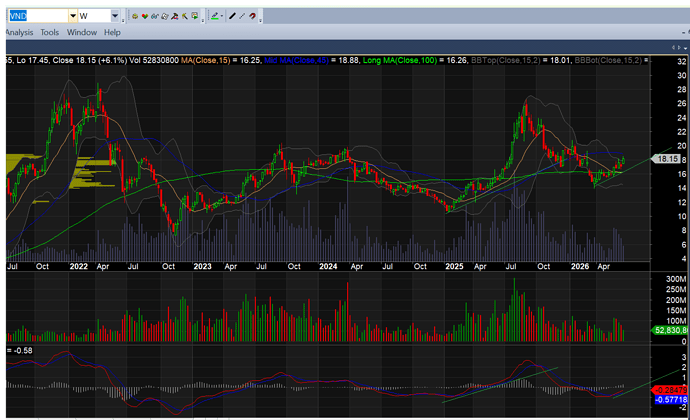Open the Window menu
The height and width of the screenshot is (420, 690).
point(82,32)
